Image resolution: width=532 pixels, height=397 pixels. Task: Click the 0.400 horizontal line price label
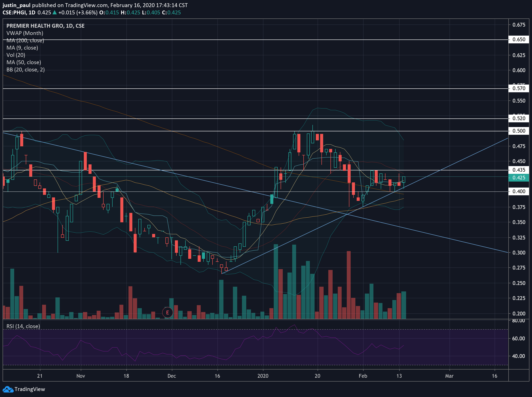click(x=518, y=191)
